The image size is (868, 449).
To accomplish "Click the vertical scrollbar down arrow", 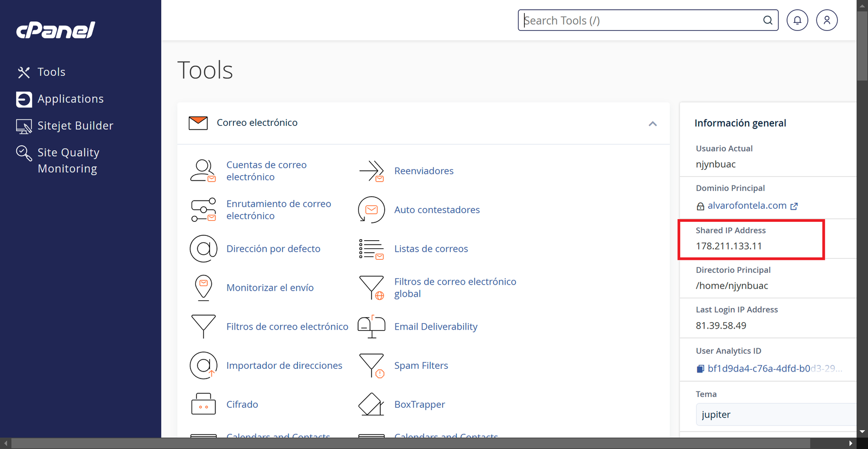I will point(862,432).
